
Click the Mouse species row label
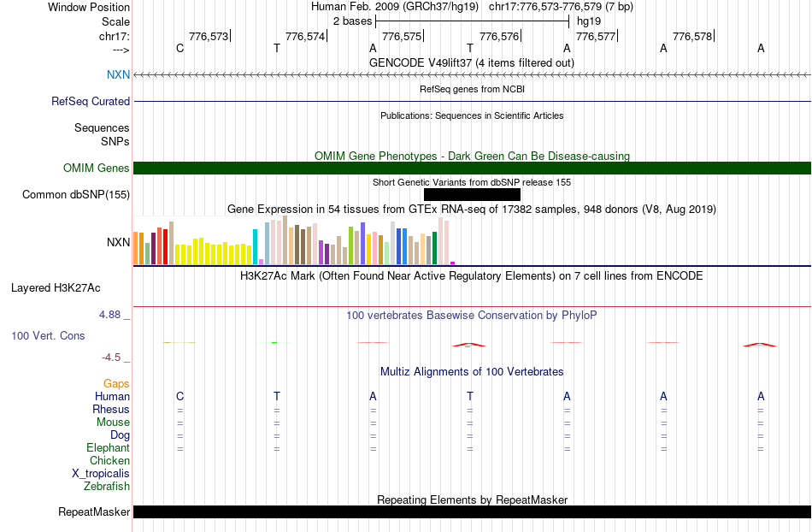pos(113,423)
